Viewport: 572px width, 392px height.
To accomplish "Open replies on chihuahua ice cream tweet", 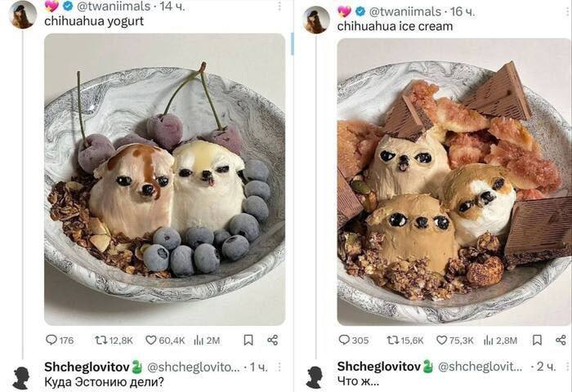I will point(354,341).
